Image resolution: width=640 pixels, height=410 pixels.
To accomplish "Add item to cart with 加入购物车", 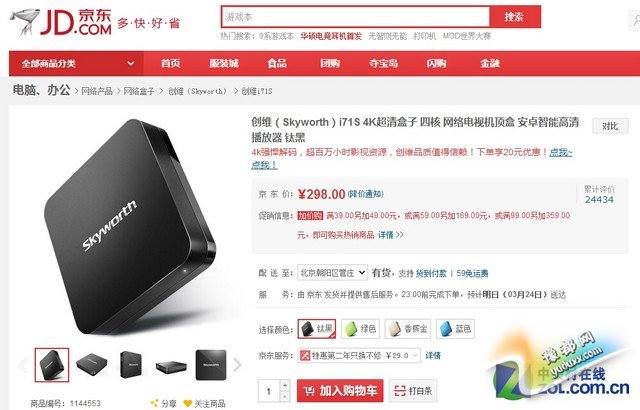I will click(x=340, y=391).
